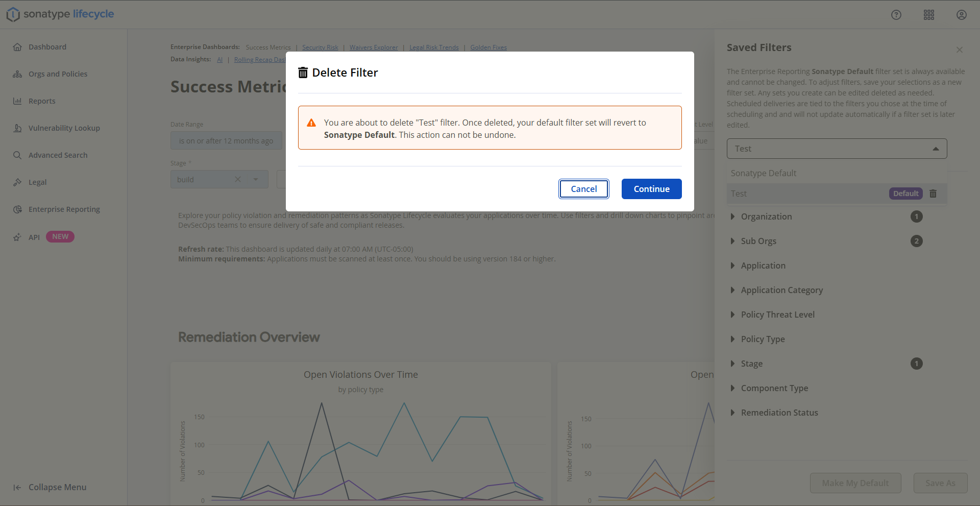Click the Success Metrics dashboard tab
Screen dimensions: 980x506
(268, 47)
